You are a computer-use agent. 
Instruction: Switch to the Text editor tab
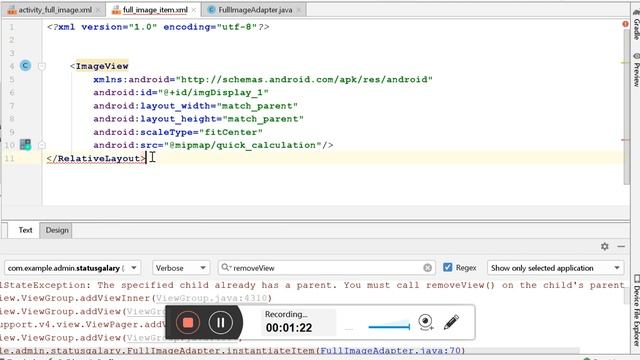tap(25, 230)
